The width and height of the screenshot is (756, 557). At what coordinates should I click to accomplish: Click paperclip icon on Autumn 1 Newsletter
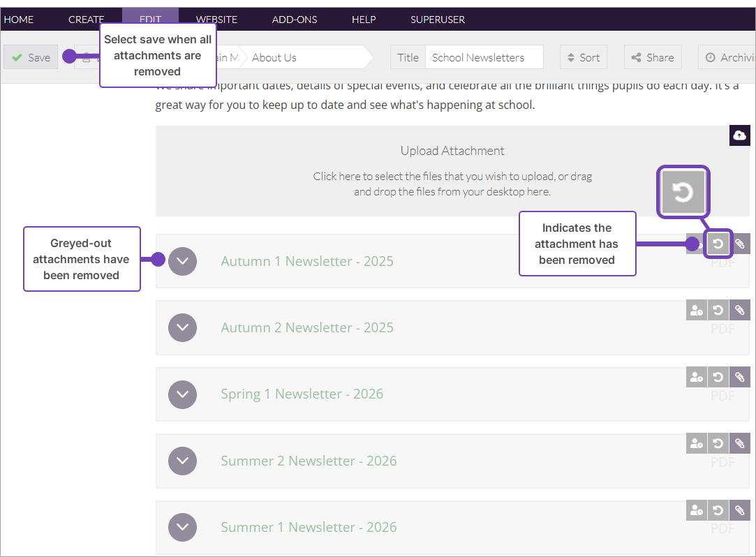pos(740,244)
